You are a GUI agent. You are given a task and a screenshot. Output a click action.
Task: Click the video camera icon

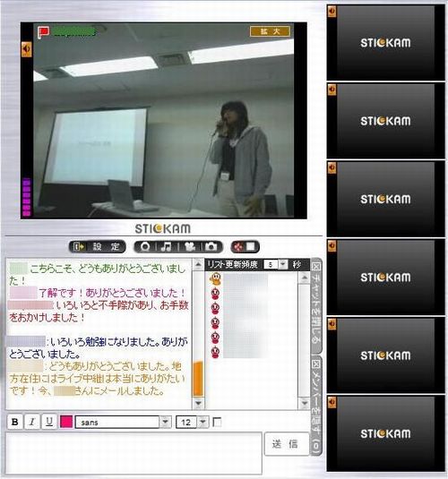point(190,246)
